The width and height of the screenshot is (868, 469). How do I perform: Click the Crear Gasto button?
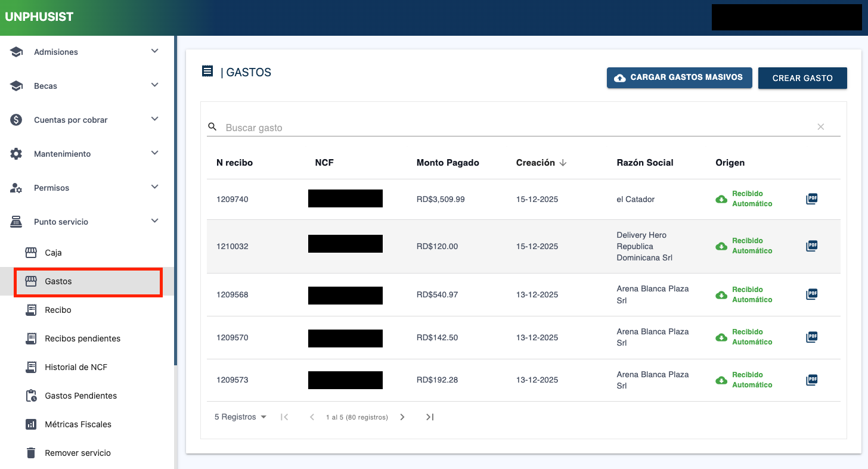(802, 78)
